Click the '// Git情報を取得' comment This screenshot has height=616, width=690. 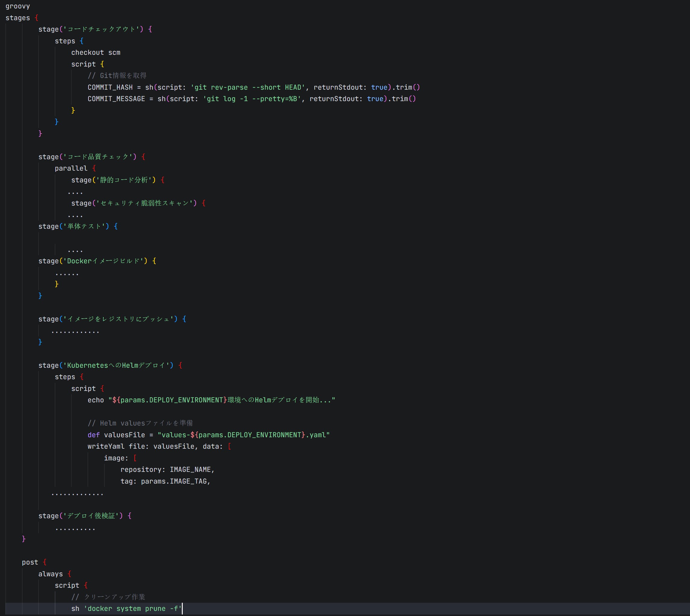tap(117, 76)
